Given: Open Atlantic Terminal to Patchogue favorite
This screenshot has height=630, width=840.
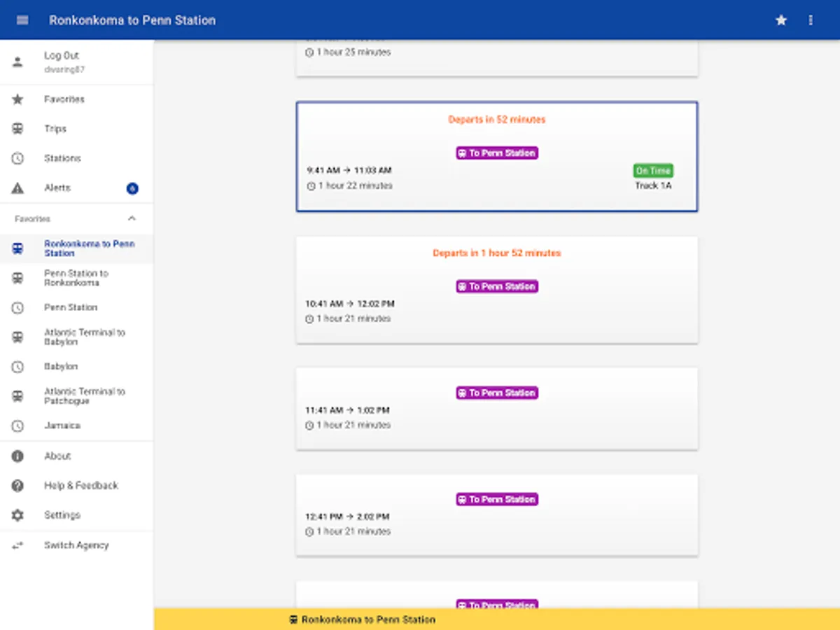Looking at the screenshot, I should tap(76, 396).
